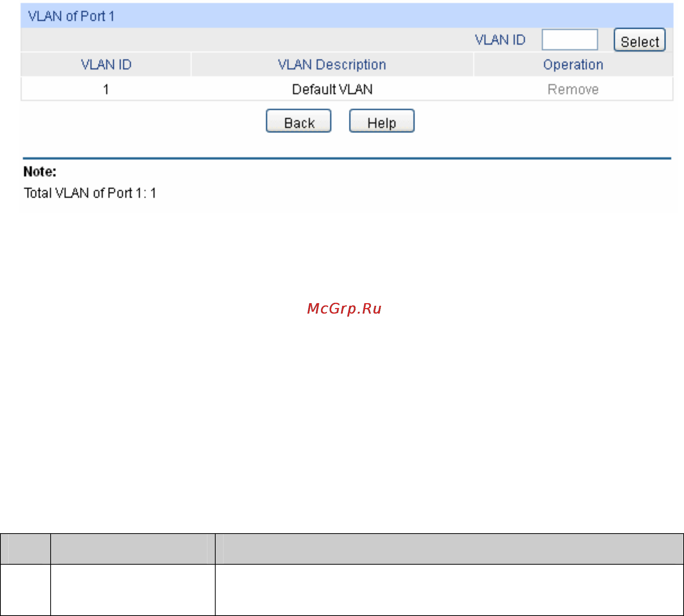Click the 'Operation' column header
Viewport: 684px width, 616px height.
pyautogui.click(x=573, y=65)
